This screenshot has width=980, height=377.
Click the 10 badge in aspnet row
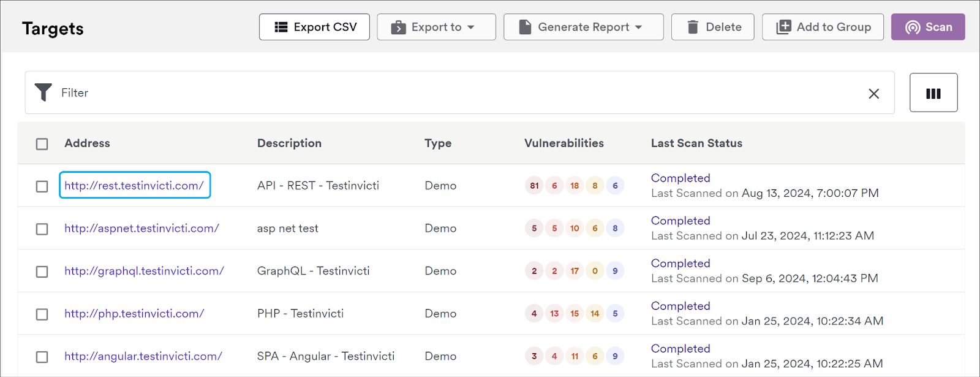[575, 228]
